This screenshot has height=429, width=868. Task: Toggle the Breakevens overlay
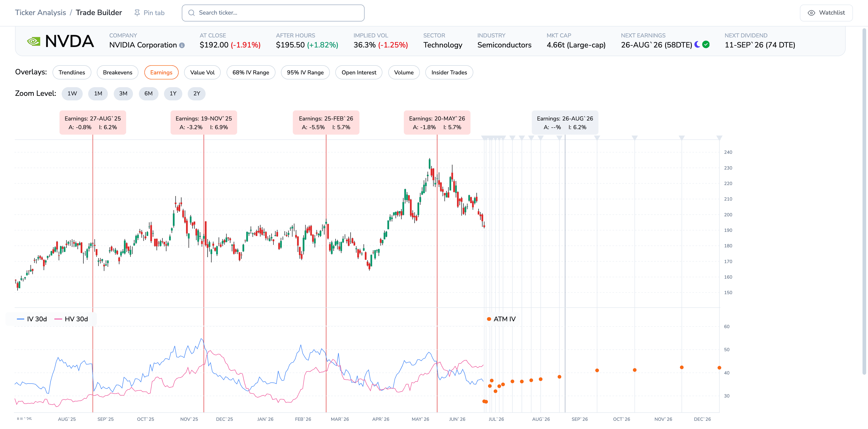(x=118, y=72)
